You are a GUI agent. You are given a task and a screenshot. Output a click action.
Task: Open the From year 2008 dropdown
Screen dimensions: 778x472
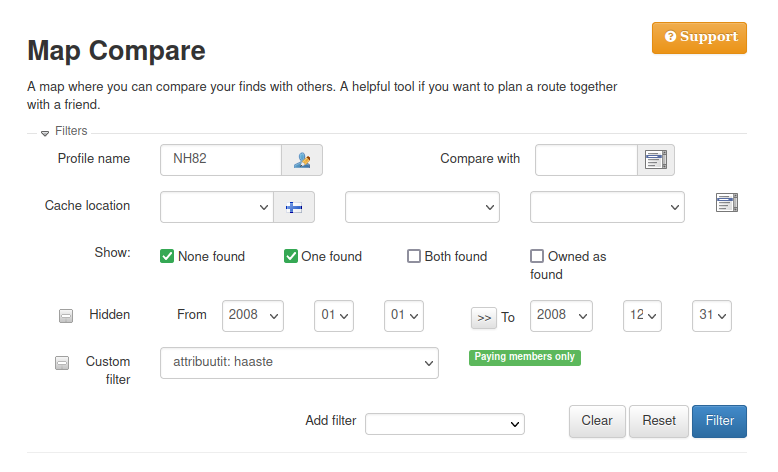tap(254, 315)
